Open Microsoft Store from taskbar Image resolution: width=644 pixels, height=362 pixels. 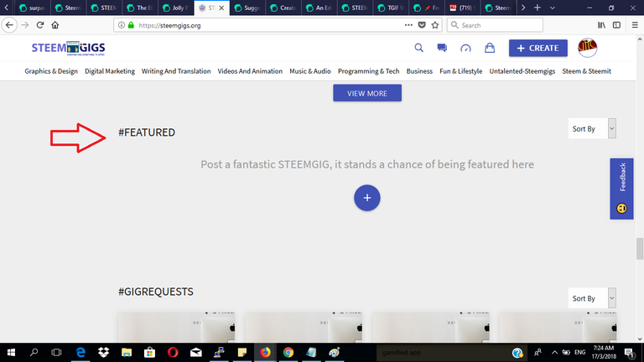coord(149,353)
